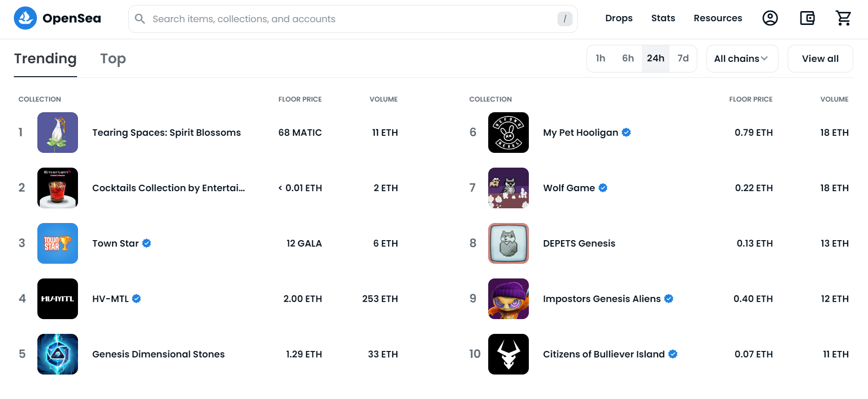The width and height of the screenshot is (868, 399).
Task: Click the HV-MTL verified badge
Action: coord(137,299)
